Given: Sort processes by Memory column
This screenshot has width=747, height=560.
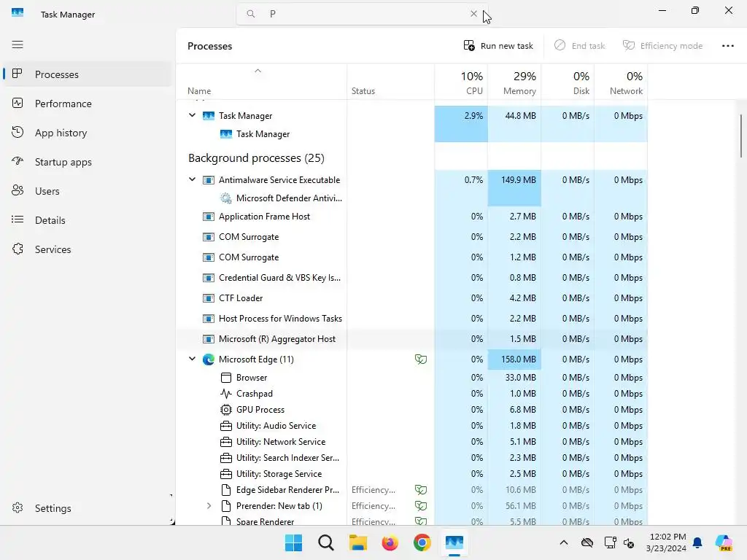Looking at the screenshot, I should click(x=514, y=82).
